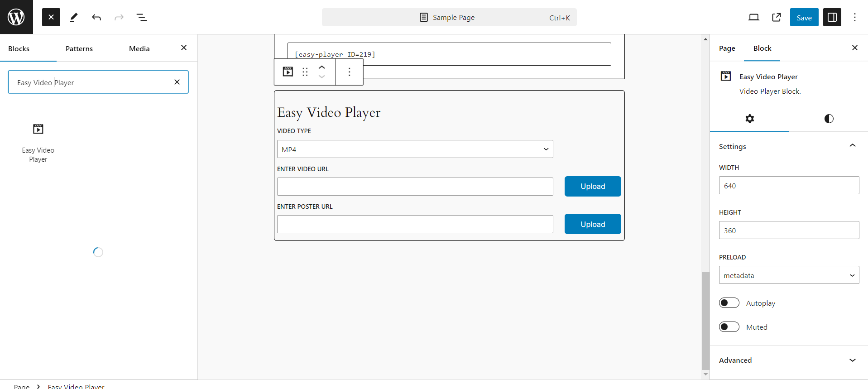Edit the Height field
The image size is (868, 389).
coord(789,230)
